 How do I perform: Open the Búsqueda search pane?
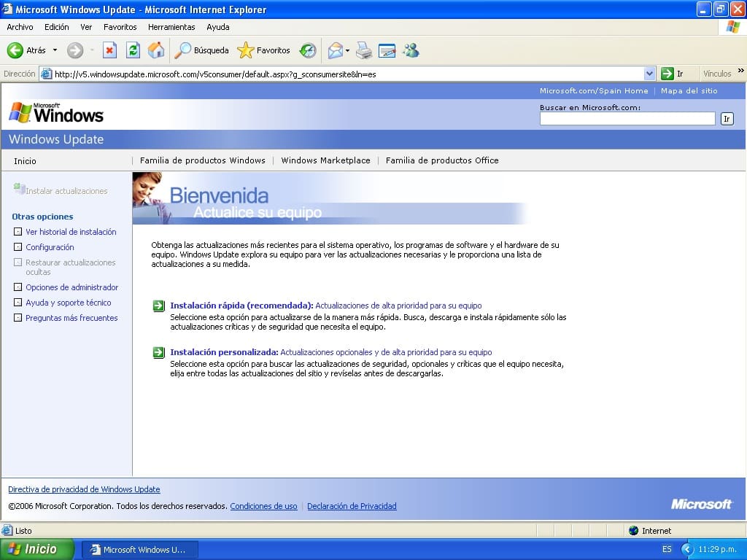point(201,50)
